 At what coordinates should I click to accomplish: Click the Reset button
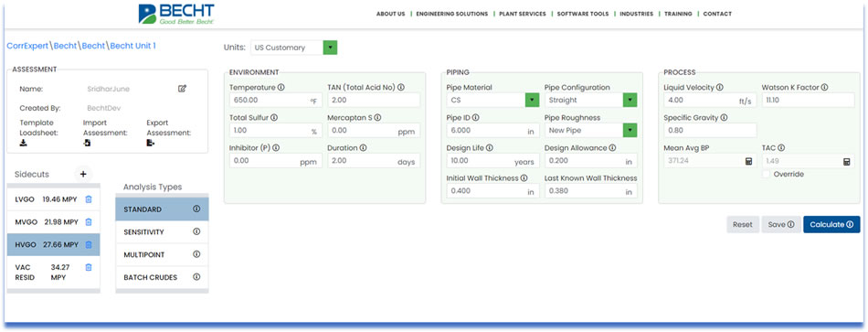click(742, 224)
